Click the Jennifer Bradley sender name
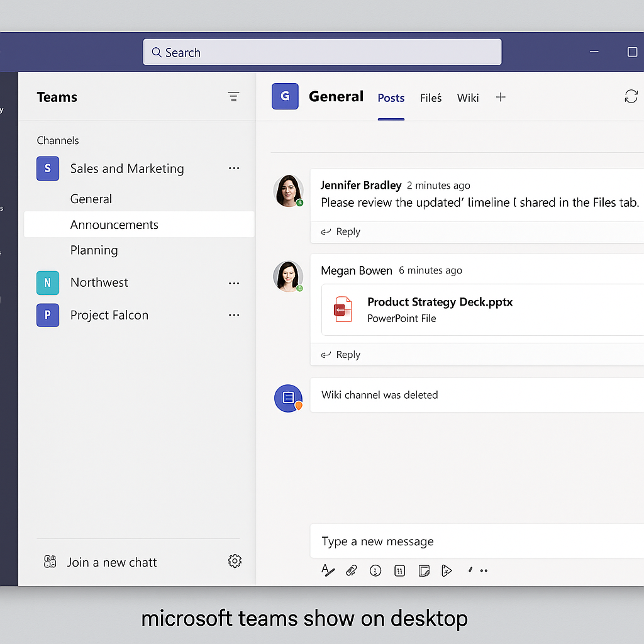Screen dimensions: 644x644 pyautogui.click(x=360, y=186)
